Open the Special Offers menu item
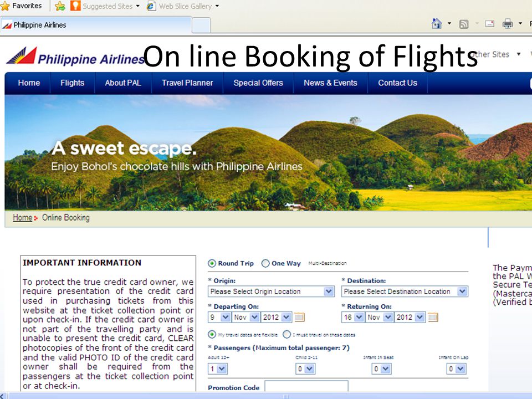The height and width of the screenshot is (399, 532). 258,83
